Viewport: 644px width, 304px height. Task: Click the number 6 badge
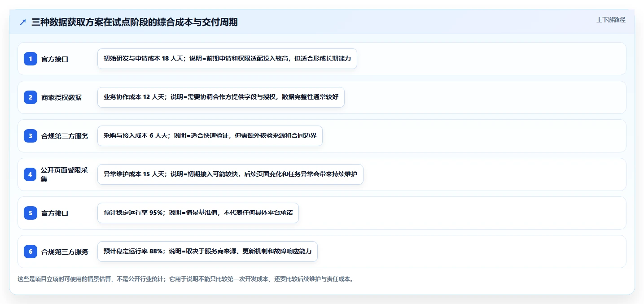tap(31, 252)
